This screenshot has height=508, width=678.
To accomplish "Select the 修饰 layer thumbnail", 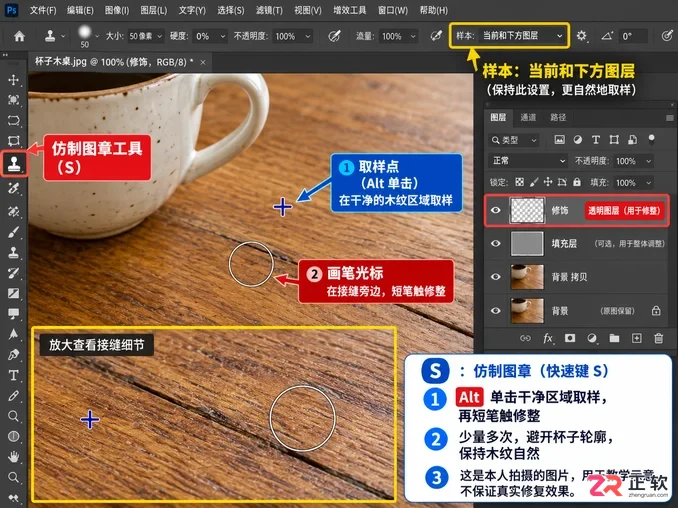I will click(527, 210).
